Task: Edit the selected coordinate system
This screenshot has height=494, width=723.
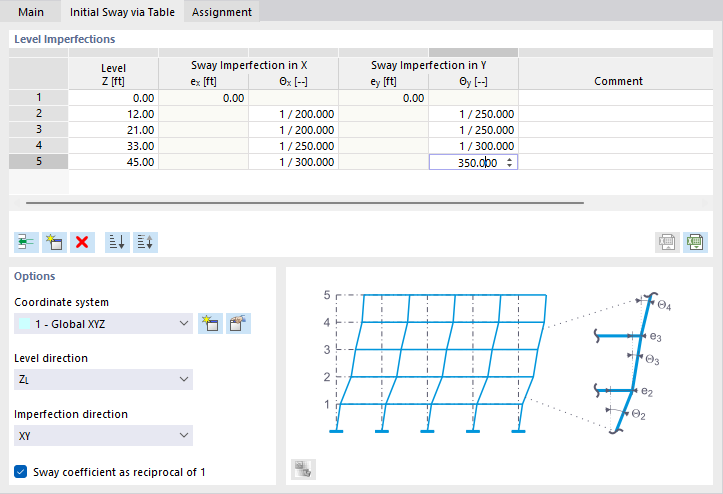Action: coord(238,323)
